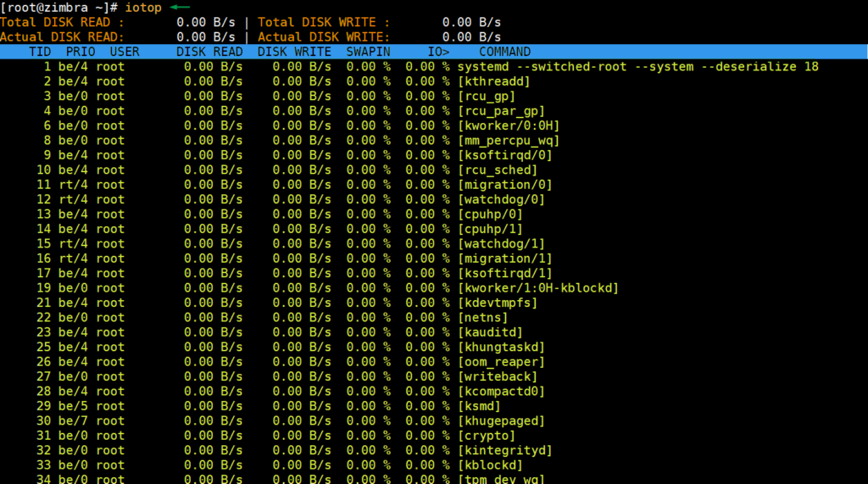868x484 pixels.
Task: Click the [khungtaskd] process entry
Action: click(x=500, y=348)
